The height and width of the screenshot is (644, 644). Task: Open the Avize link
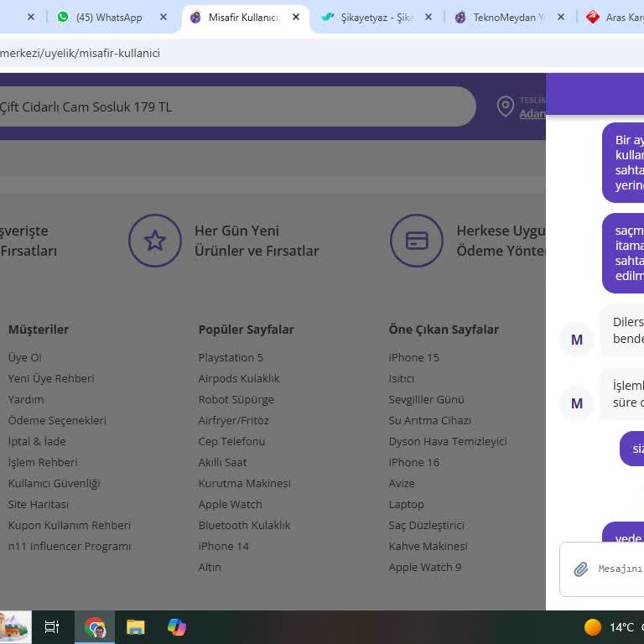tap(402, 483)
